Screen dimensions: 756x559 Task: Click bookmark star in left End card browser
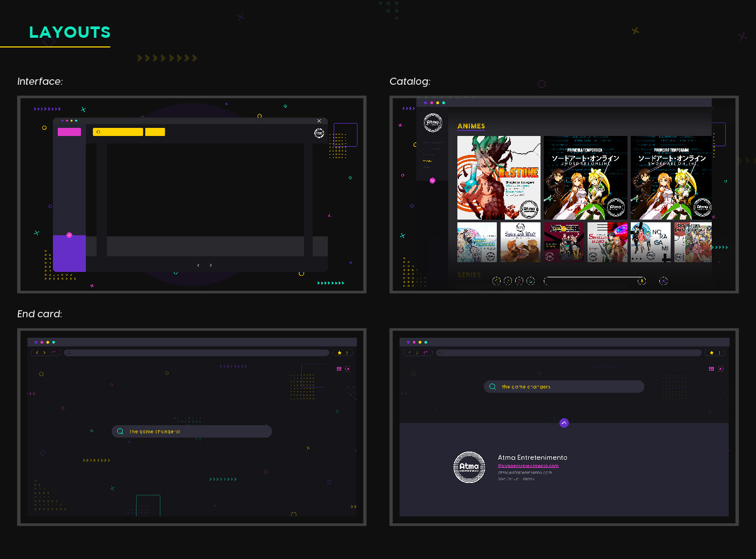coord(339,353)
